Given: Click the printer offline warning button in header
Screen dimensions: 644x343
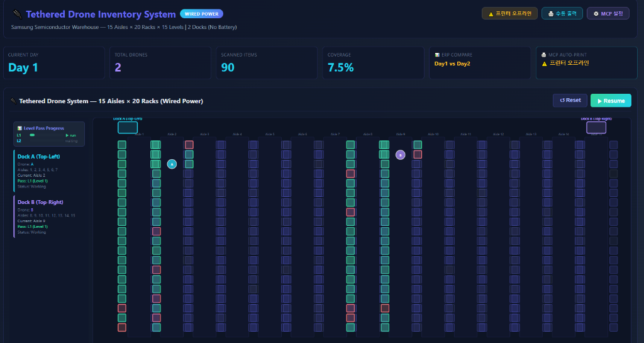Looking at the screenshot, I should coord(509,13).
